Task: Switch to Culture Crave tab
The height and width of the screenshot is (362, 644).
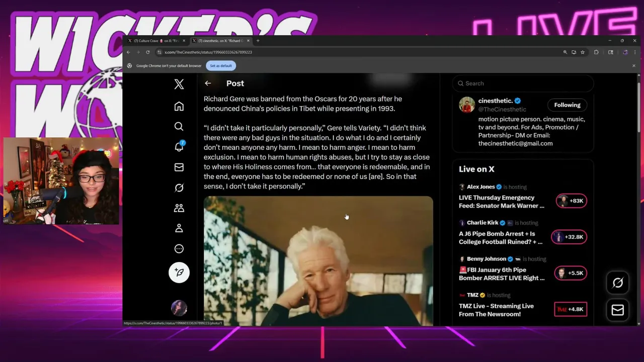Action: tap(156, 41)
